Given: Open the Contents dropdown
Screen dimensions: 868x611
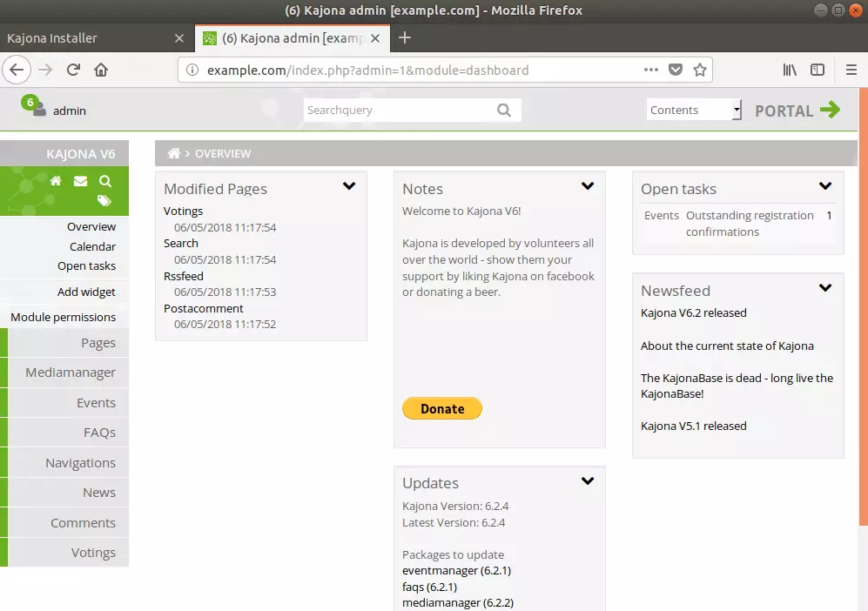Looking at the screenshot, I should tap(694, 110).
